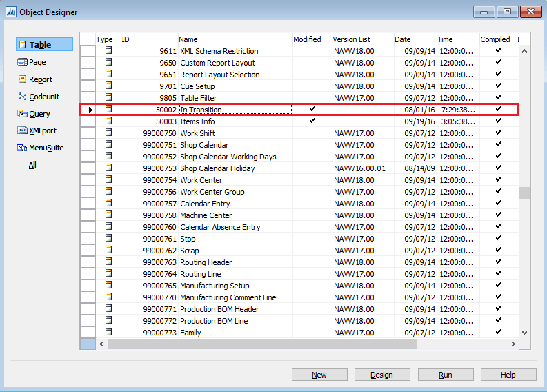
Task: Select the Table object type icon
Action: 23,45
